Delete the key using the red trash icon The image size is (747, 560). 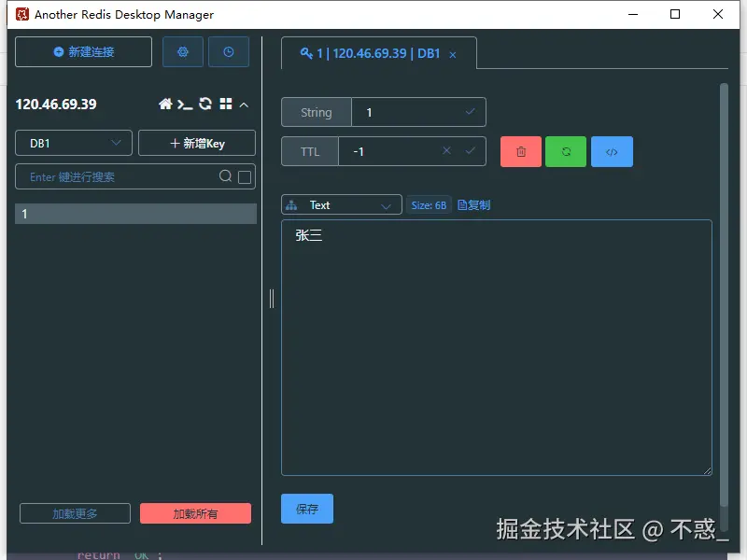(x=520, y=151)
